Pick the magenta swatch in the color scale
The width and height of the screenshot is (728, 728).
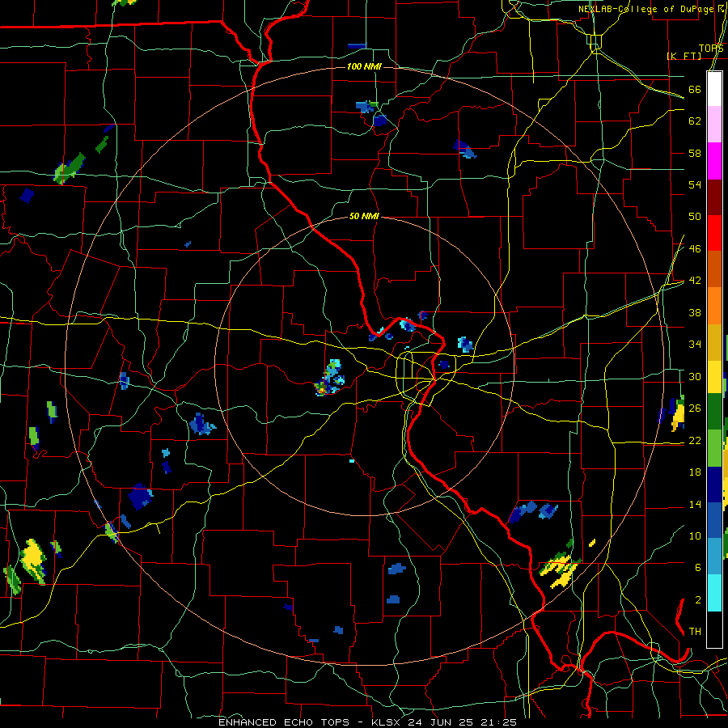pyautogui.click(x=714, y=161)
